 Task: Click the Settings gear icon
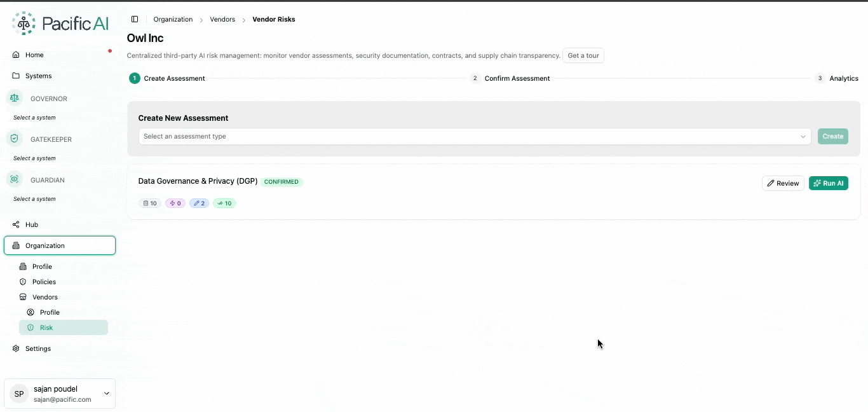click(16, 348)
